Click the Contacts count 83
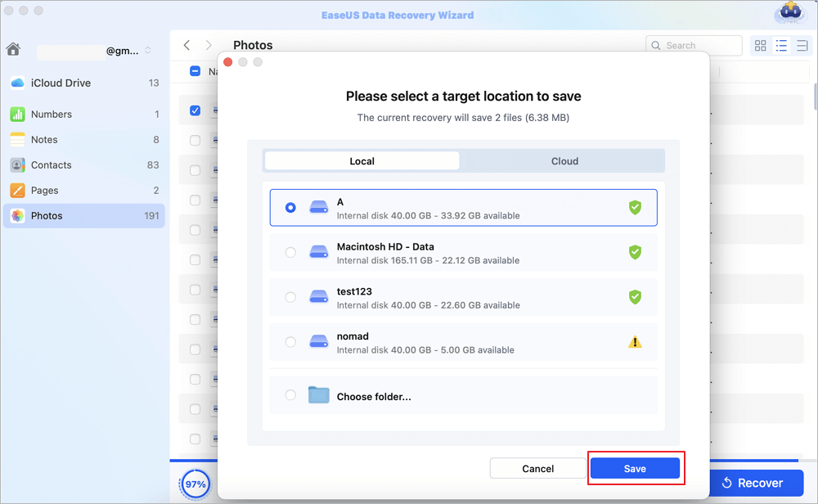This screenshot has width=818, height=504. pos(153,165)
